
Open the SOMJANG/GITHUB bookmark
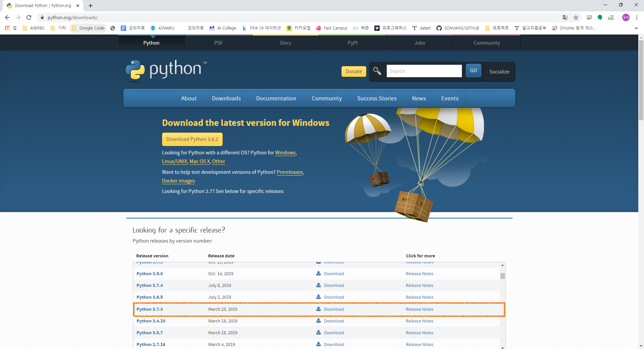pyautogui.click(x=458, y=28)
